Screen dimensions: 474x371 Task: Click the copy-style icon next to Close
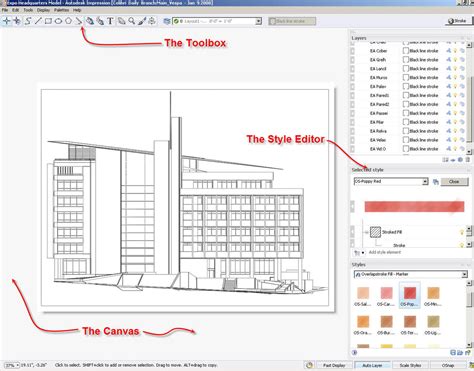click(435, 182)
